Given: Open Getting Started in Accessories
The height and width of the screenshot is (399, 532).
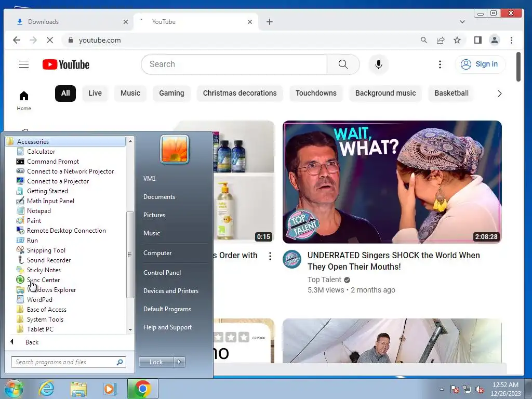Looking at the screenshot, I should coord(47,191).
